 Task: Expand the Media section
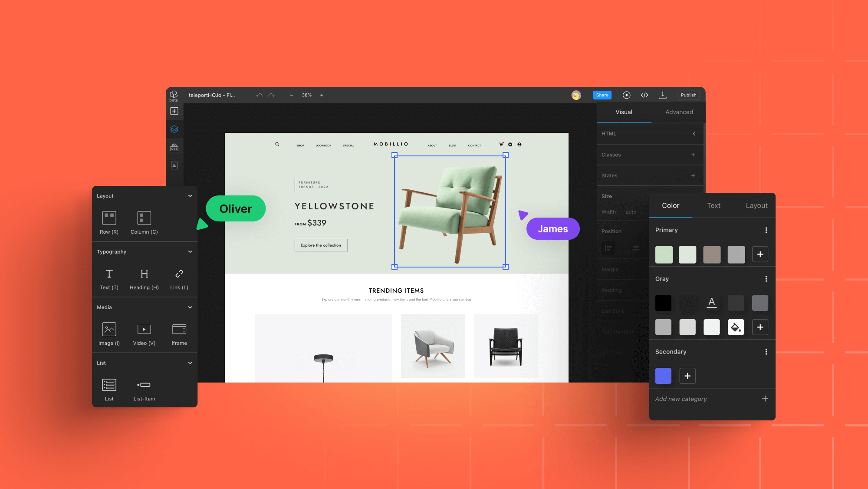(190, 307)
